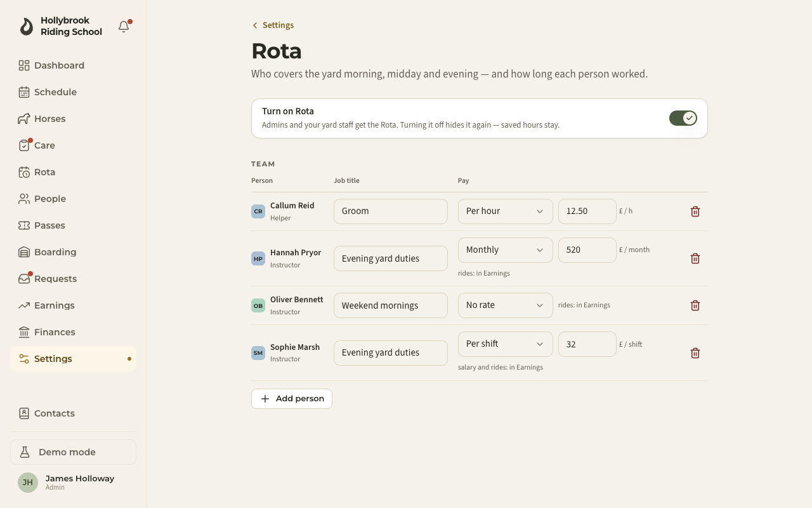Image resolution: width=812 pixels, height=508 pixels.
Task: Navigate to Horses
Action: pyautogui.click(x=73, y=119)
